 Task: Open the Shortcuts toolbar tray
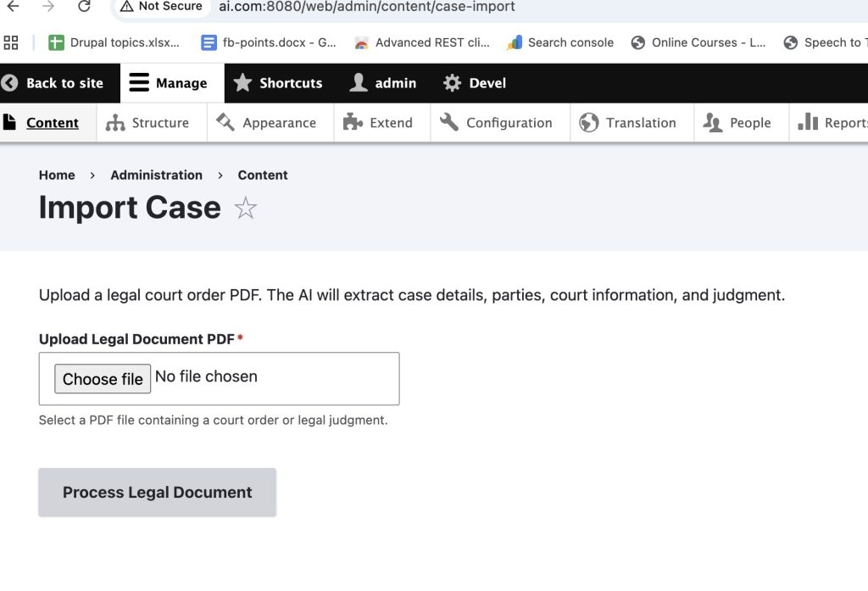[278, 83]
